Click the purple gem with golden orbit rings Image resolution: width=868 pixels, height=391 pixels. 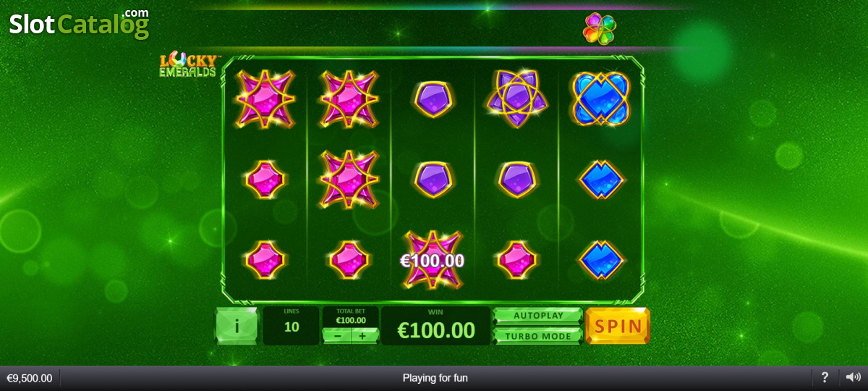[x=517, y=98]
